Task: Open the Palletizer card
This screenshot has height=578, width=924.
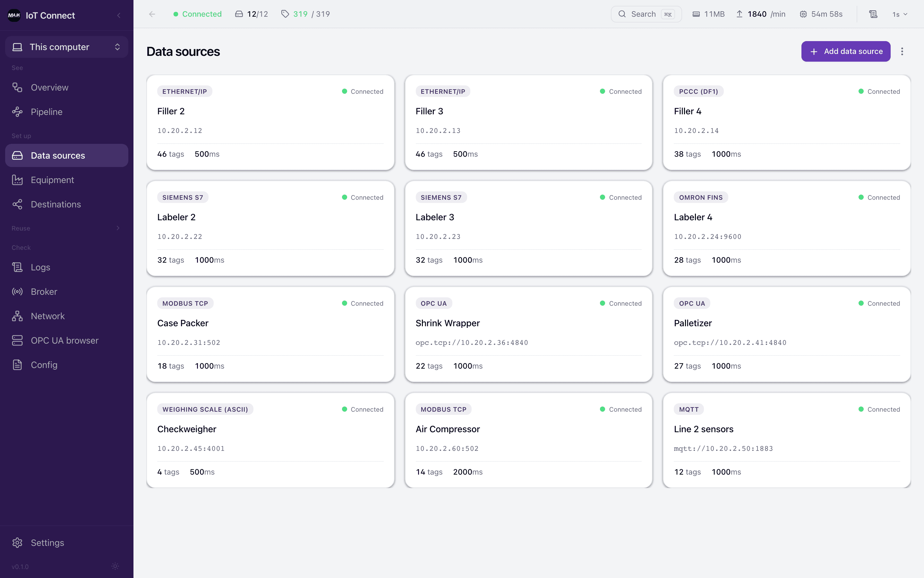Action: (x=787, y=335)
